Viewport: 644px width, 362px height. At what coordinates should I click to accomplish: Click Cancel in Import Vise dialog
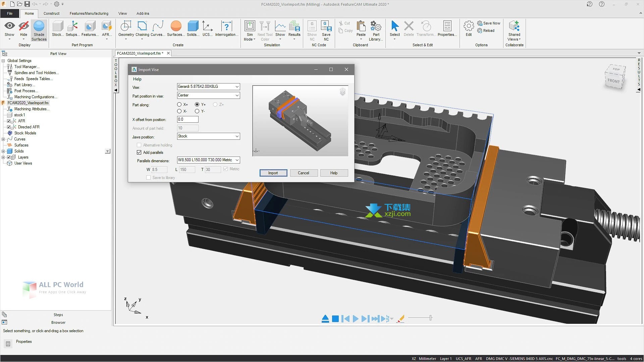click(304, 173)
